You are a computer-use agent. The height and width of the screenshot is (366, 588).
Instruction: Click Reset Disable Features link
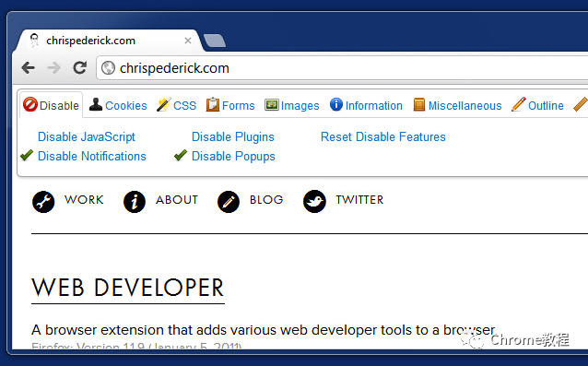tap(382, 136)
